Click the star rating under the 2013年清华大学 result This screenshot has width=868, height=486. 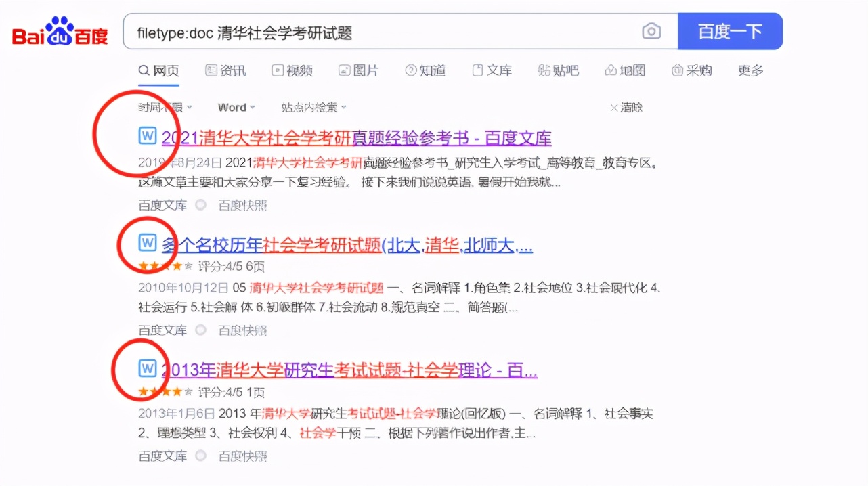point(166,392)
